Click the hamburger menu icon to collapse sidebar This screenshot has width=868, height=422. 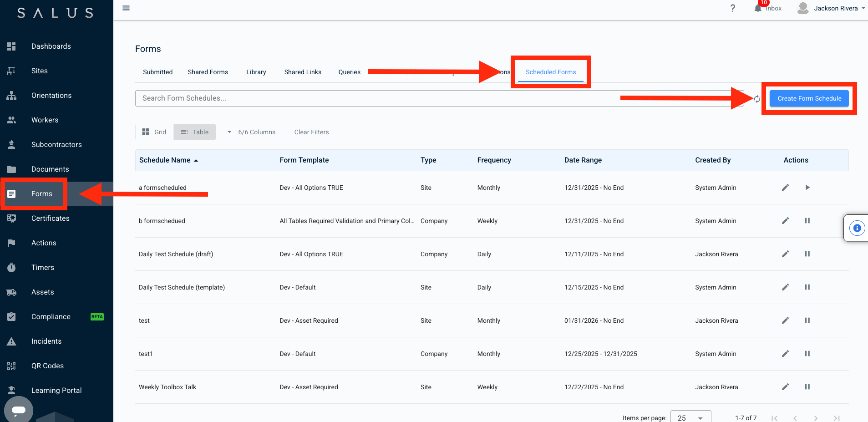tap(126, 8)
